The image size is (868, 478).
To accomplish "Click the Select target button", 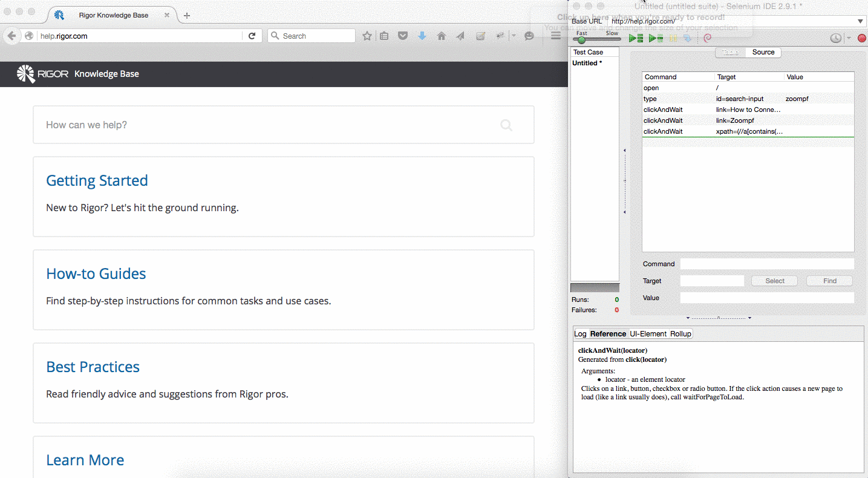I will 775,281.
